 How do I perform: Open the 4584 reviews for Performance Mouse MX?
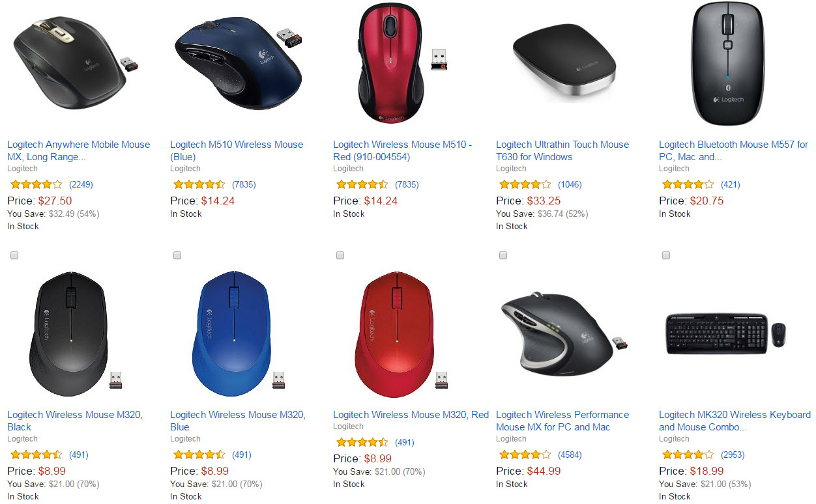pos(570,455)
